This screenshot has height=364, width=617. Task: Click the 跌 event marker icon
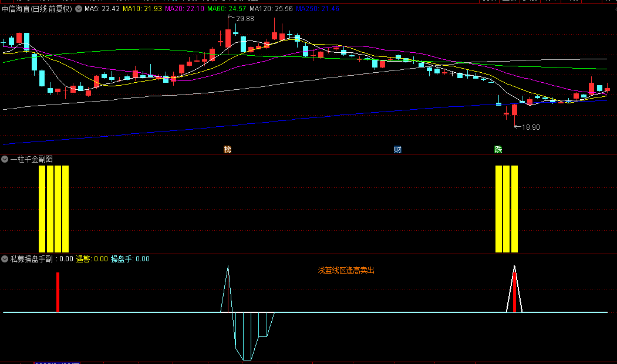tap(498, 150)
